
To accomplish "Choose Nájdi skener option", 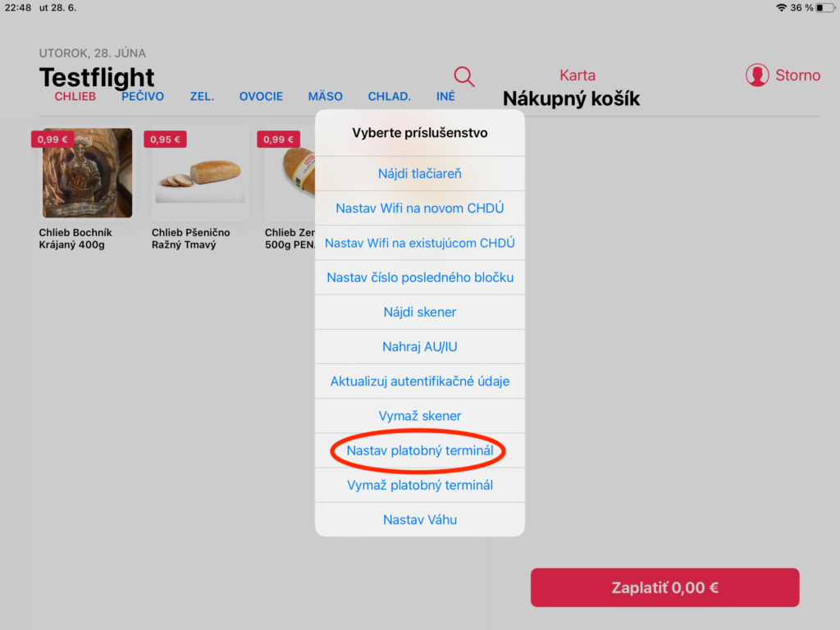I will (419, 313).
